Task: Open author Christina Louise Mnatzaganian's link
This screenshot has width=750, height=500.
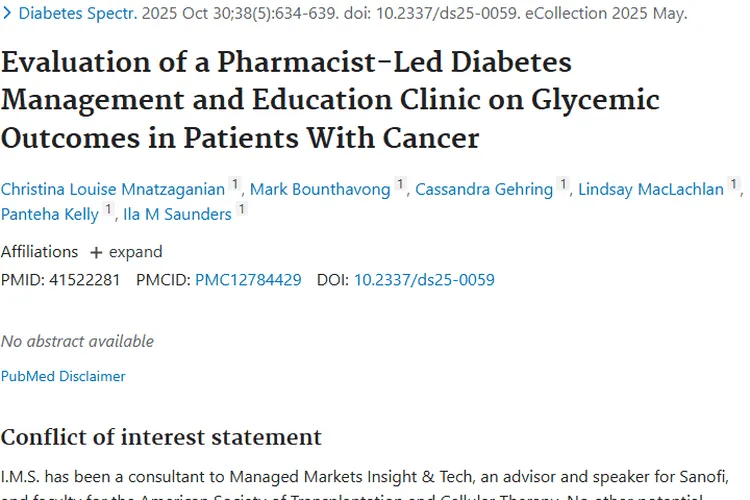Action: tap(113, 189)
